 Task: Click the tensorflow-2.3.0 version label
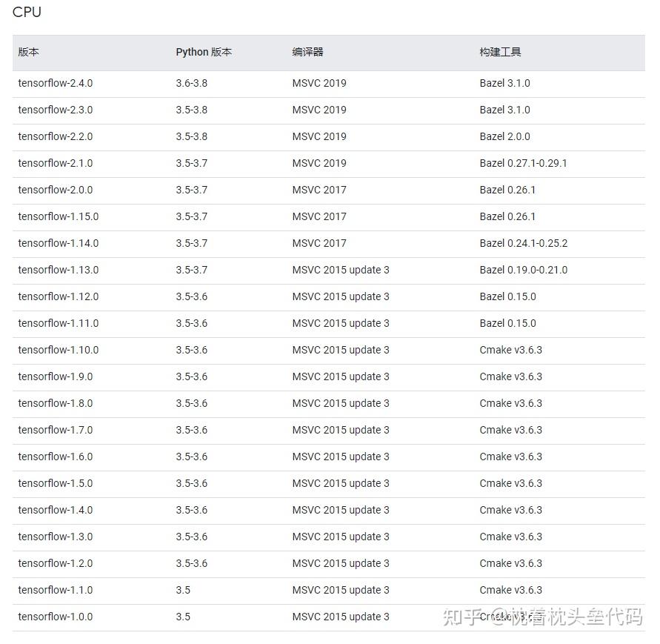pos(55,110)
